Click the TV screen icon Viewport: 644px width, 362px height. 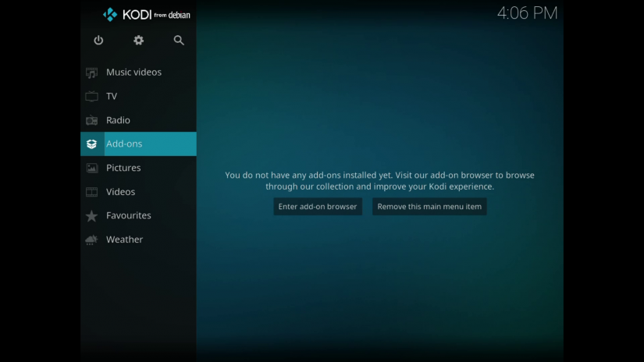(x=91, y=97)
